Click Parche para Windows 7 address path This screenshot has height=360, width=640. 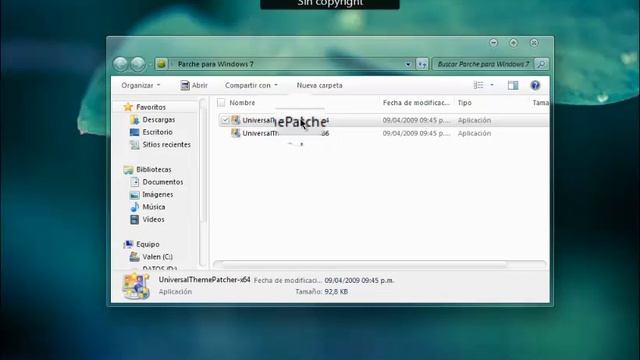(x=216, y=64)
